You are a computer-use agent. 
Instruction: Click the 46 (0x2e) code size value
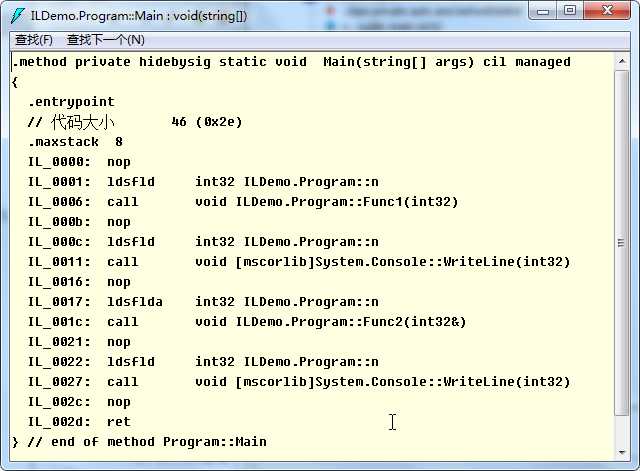tap(207, 122)
